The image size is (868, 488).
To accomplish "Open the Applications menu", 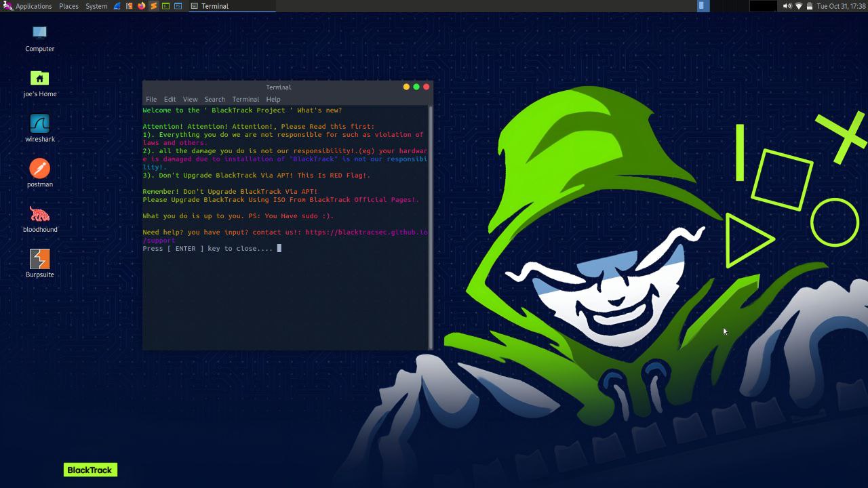I will click(x=33, y=6).
